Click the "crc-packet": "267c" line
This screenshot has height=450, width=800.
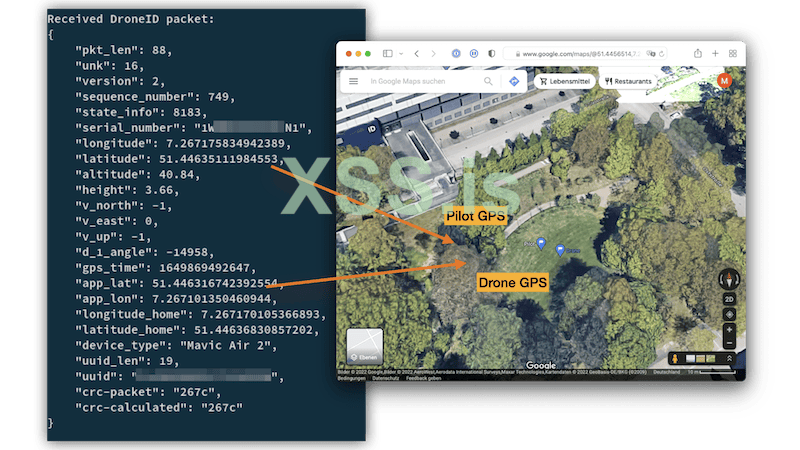coord(148,392)
